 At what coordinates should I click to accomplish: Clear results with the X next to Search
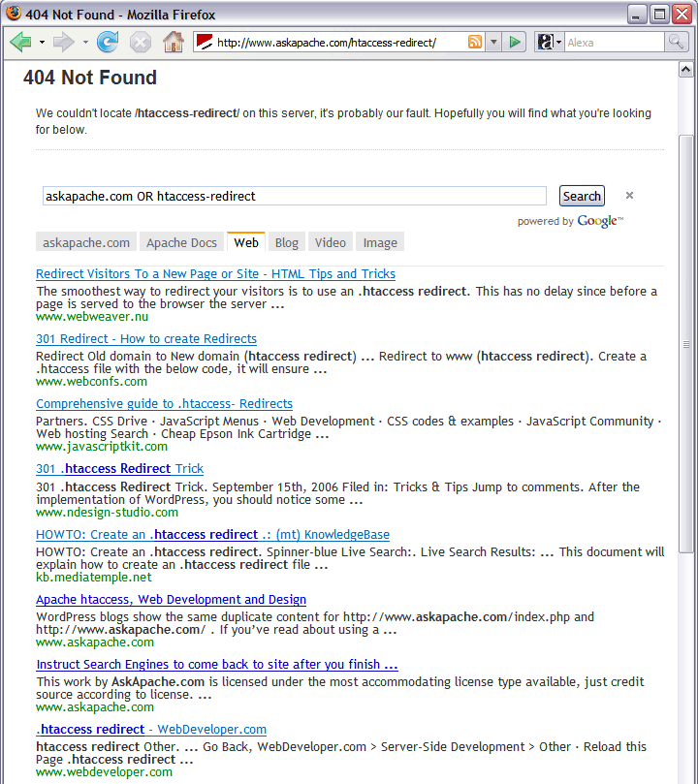(x=629, y=196)
